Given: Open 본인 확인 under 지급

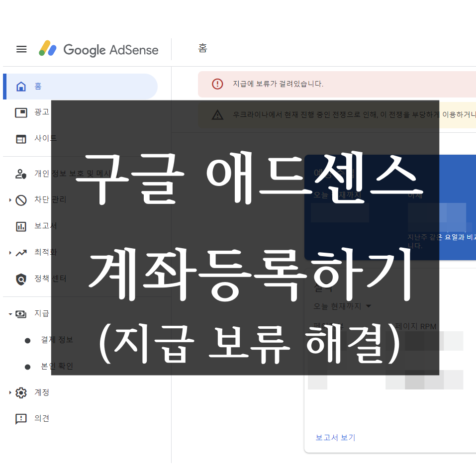Looking at the screenshot, I should [57, 366].
